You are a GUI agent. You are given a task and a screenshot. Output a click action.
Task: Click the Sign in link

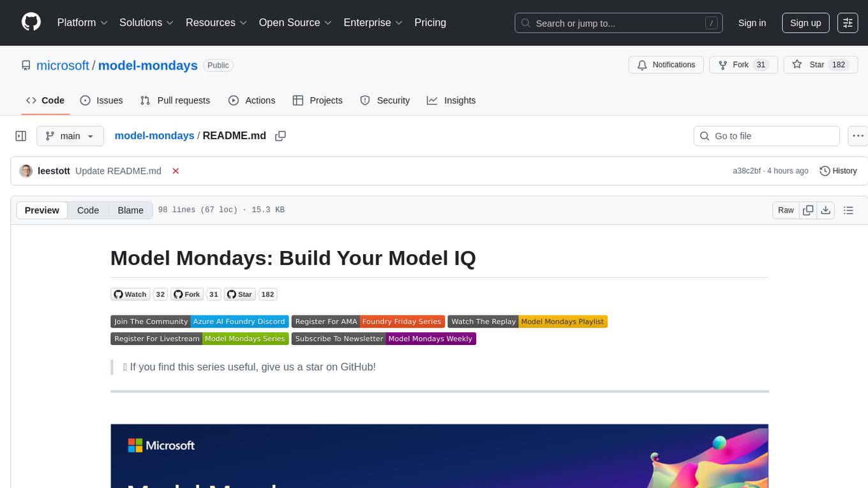752,23
